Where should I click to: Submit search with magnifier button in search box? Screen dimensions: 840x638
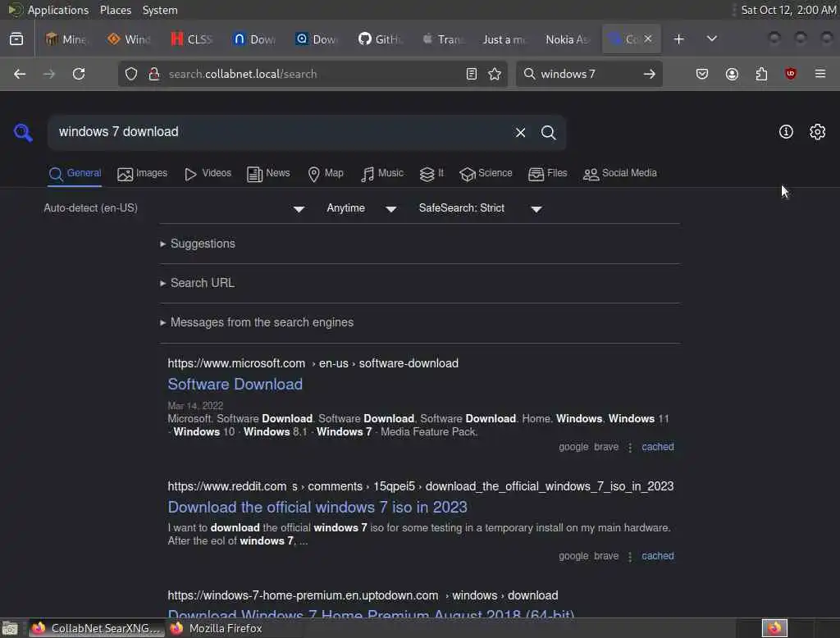click(548, 132)
